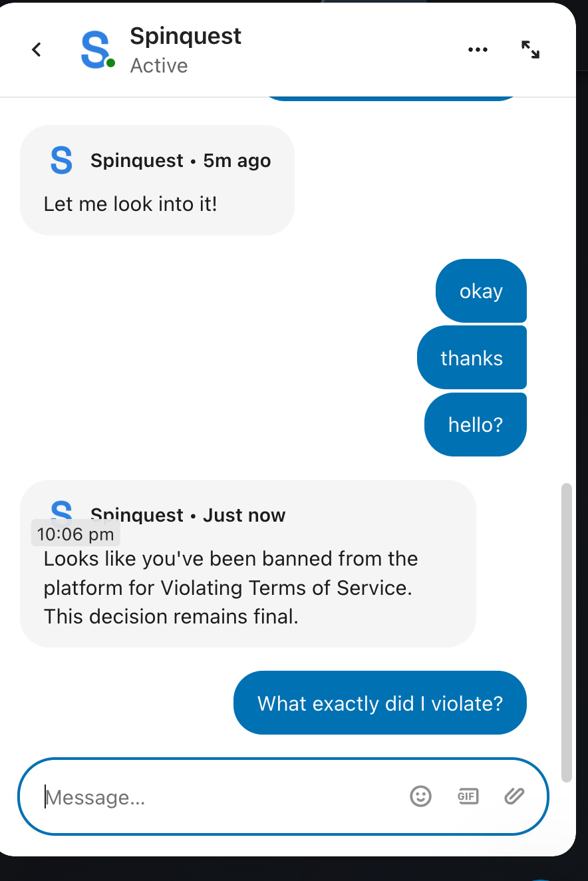Click the 'Spinquest • 5m ago' sender name
This screenshot has width=588, height=881.
[x=137, y=161]
